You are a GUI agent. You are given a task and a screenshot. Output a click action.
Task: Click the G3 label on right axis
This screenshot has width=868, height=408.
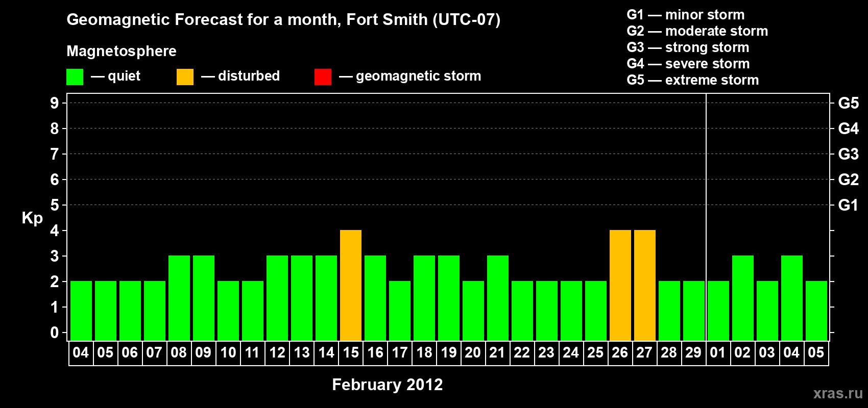click(x=849, y=154)
